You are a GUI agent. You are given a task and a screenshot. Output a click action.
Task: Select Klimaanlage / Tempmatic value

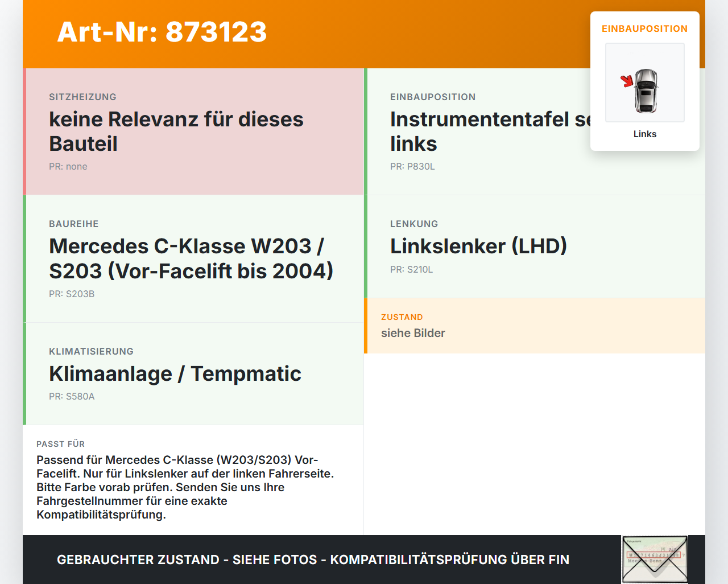(175, 373)
